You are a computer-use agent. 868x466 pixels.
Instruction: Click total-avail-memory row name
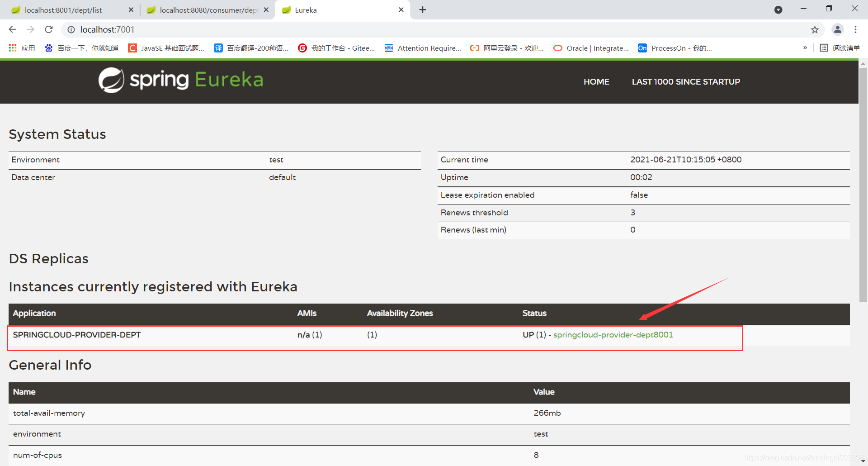[49, 413]
